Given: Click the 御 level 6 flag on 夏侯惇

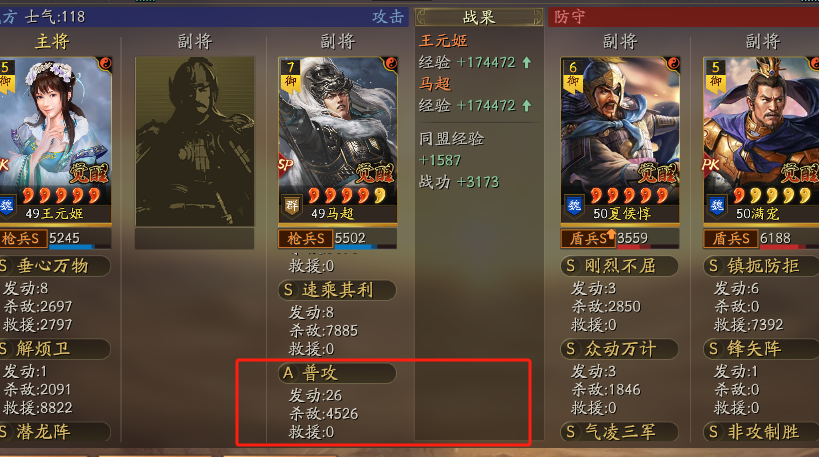Looking at the screenshot, I should 572,76.
